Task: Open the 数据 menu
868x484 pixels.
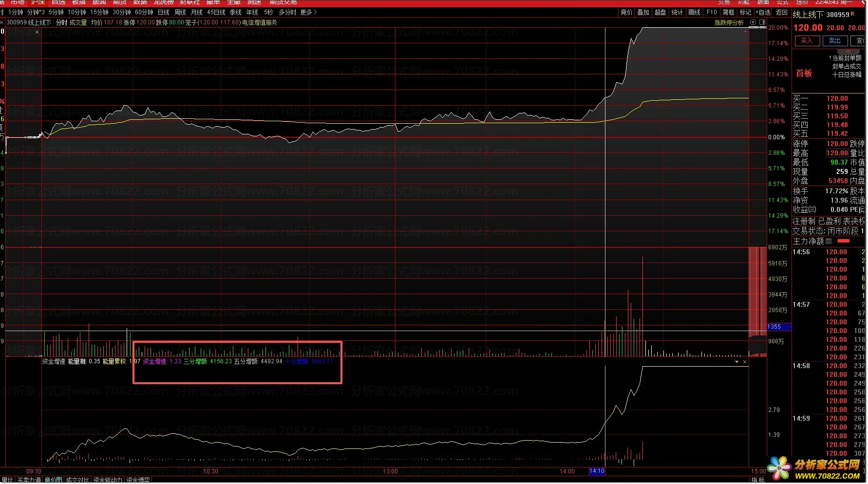Action: 140,2
